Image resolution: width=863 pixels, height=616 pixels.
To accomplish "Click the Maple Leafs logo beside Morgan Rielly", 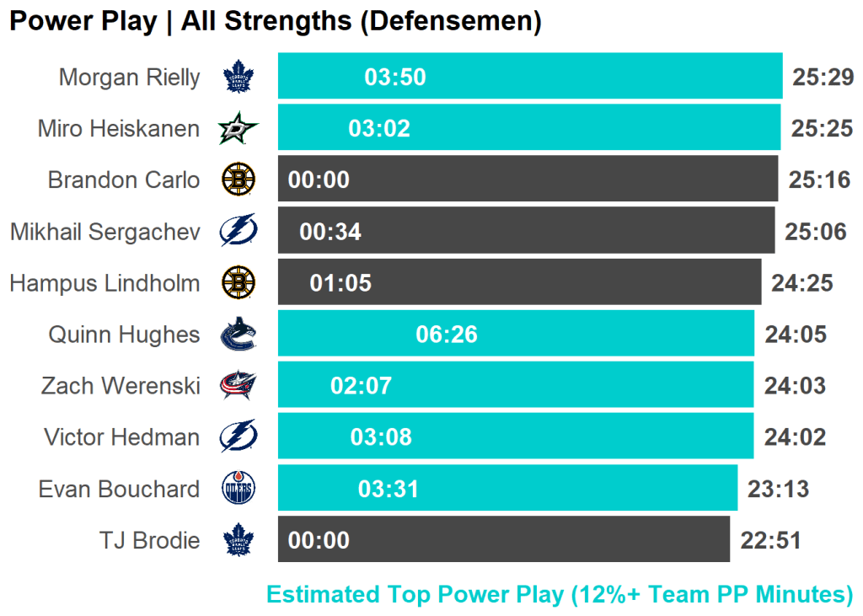I will tap(239, 78).
